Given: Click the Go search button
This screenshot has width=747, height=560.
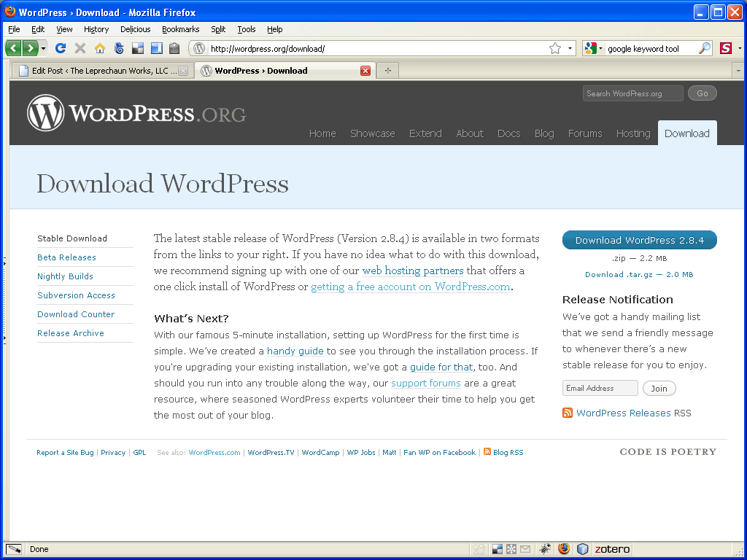Looking at the screenshot, I should point(703,93).
